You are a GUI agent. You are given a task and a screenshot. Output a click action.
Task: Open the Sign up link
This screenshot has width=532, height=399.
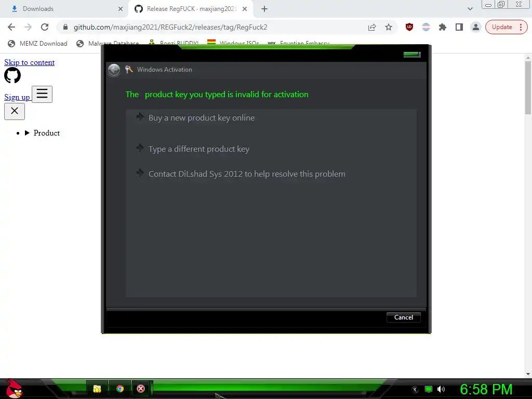[17, 97]
